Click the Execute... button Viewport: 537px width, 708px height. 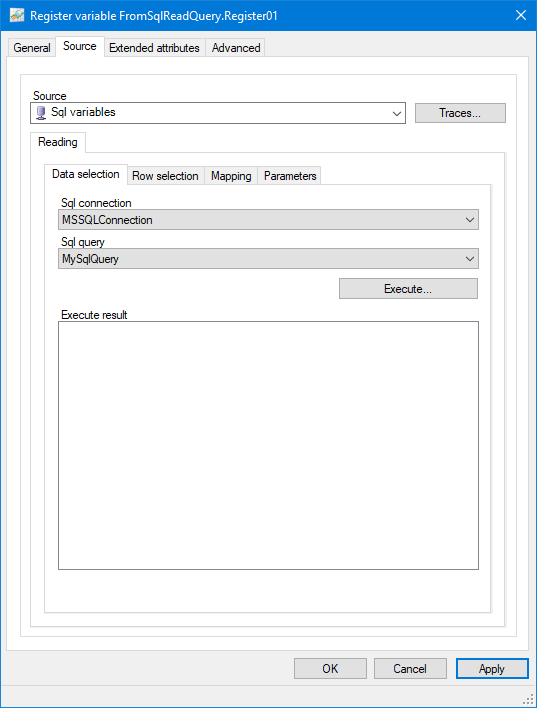tap(408, 289)
